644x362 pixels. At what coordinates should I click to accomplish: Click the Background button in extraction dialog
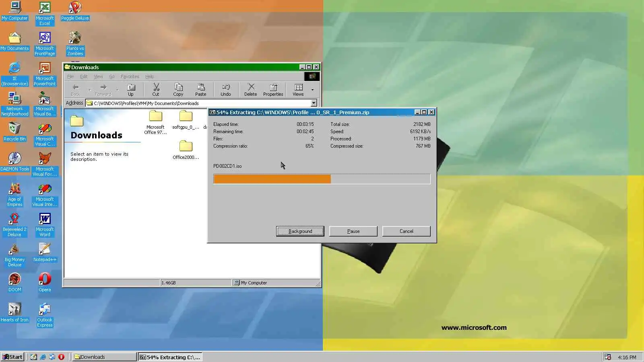point(300,231)
